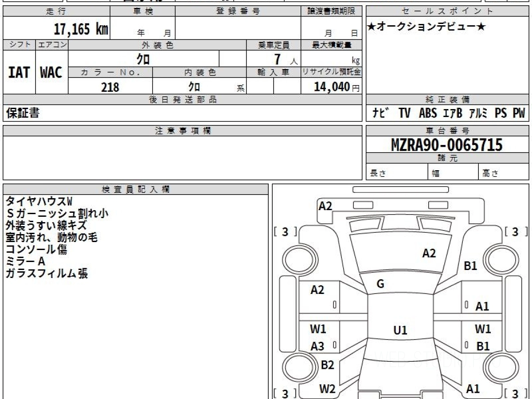
Task: Click the アルミ equipment entry
Action: (479, 113)
